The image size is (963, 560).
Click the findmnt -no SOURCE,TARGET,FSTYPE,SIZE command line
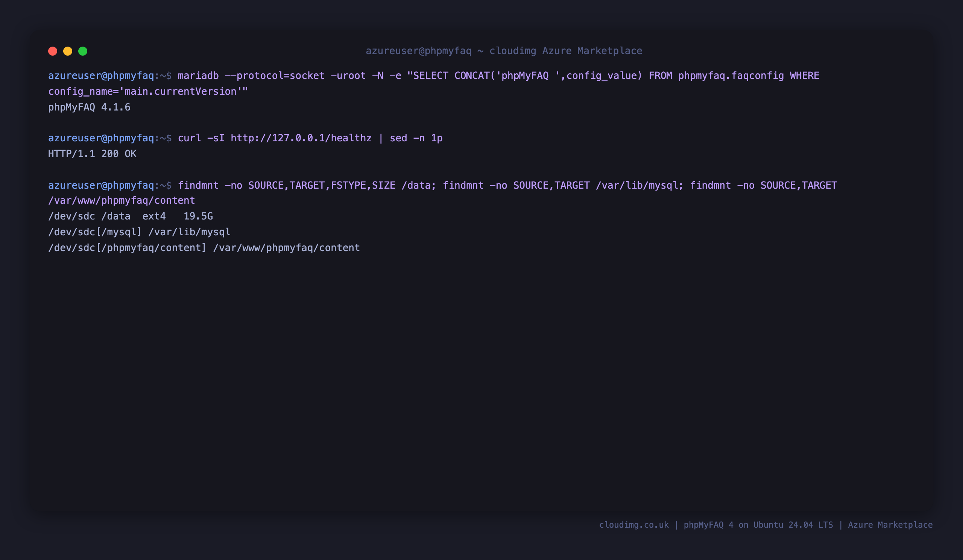click(507, 186)
